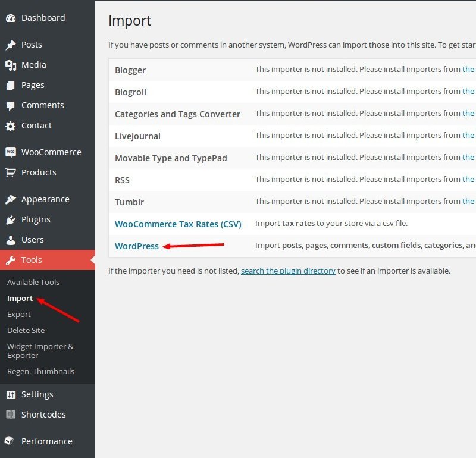Click 'the' link in RSS row

coord(468,180)
